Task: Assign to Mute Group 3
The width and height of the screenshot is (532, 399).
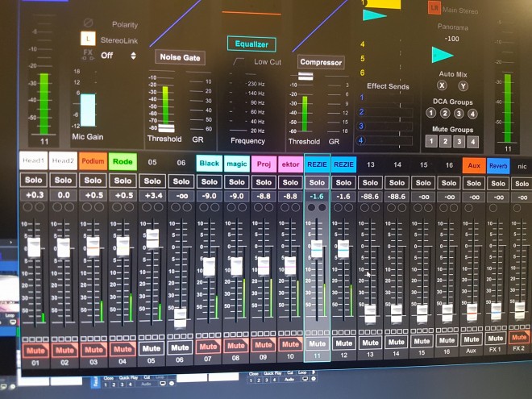Action: click(x=459, y=142)
